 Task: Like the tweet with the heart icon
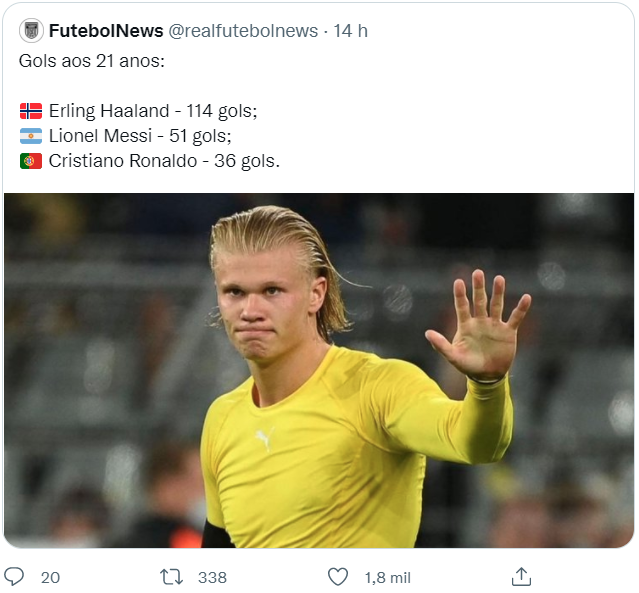pyautogui.click(x=338, y=577)
